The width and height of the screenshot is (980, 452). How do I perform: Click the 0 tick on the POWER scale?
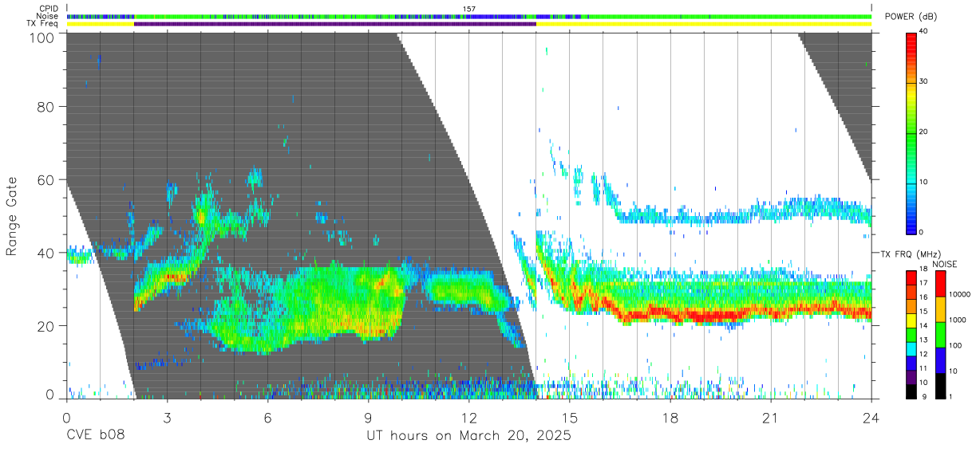[x=922, y=232]
